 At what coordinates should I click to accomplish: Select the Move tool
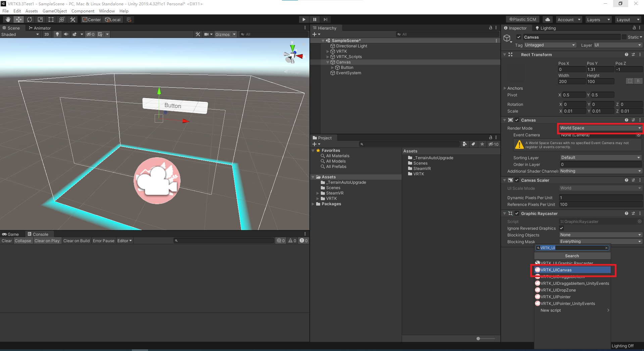[19, 19]
